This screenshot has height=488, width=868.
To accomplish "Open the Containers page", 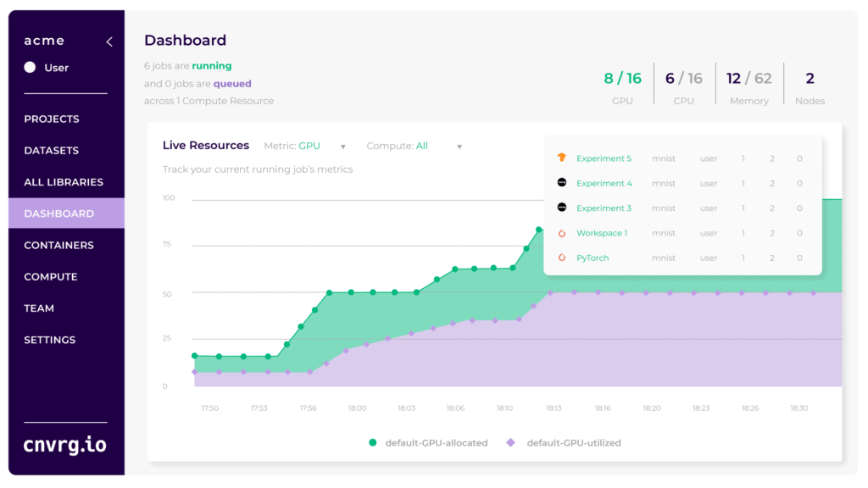I will pos(58,245).
